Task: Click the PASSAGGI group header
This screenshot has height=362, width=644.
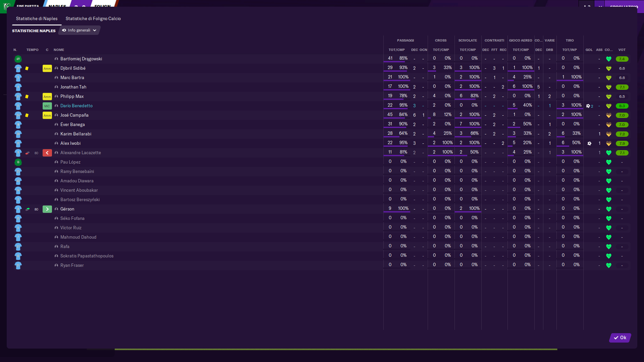Action: point(406,40)
